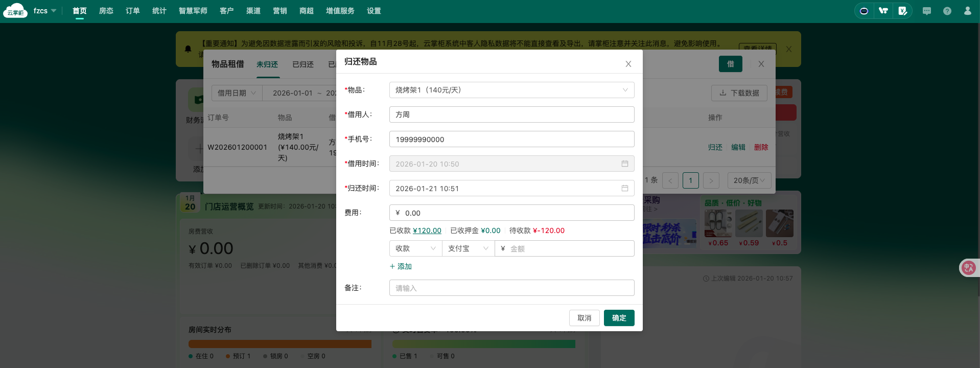Open the 借用日期 filter dropdown

(237, 93)
